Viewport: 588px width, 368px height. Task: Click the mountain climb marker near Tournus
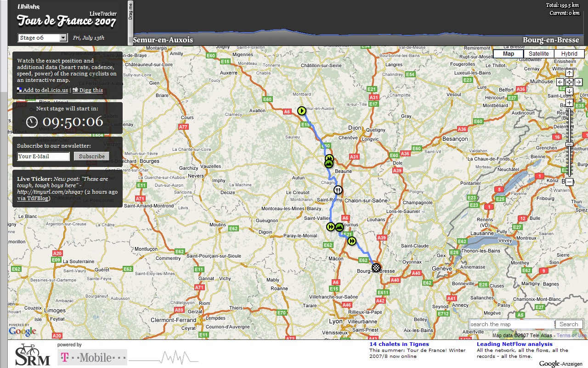tap(339, 227)
